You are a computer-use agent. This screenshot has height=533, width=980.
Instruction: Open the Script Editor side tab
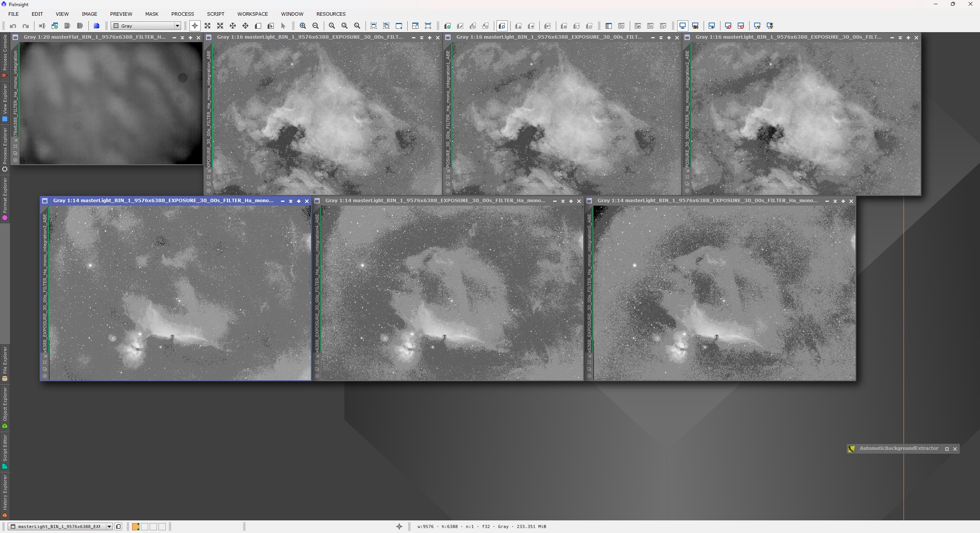coord(5,452)
